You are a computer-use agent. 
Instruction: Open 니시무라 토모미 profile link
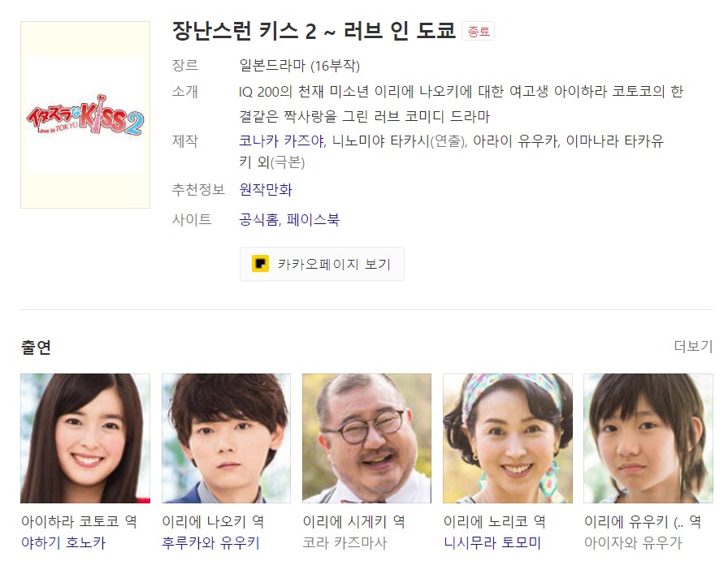492,542
